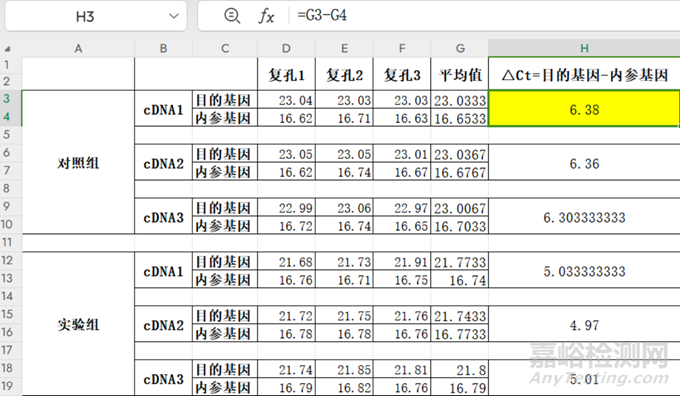The image size is (680, 396).
Task: Click the yellow highlighted cell 6.38
Action: point(584,109)
